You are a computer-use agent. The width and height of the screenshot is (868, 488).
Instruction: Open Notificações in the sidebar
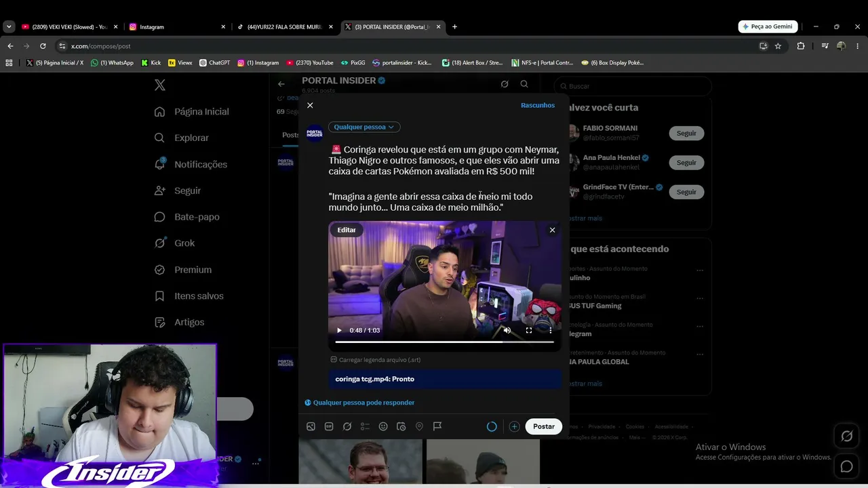(191, 164)
